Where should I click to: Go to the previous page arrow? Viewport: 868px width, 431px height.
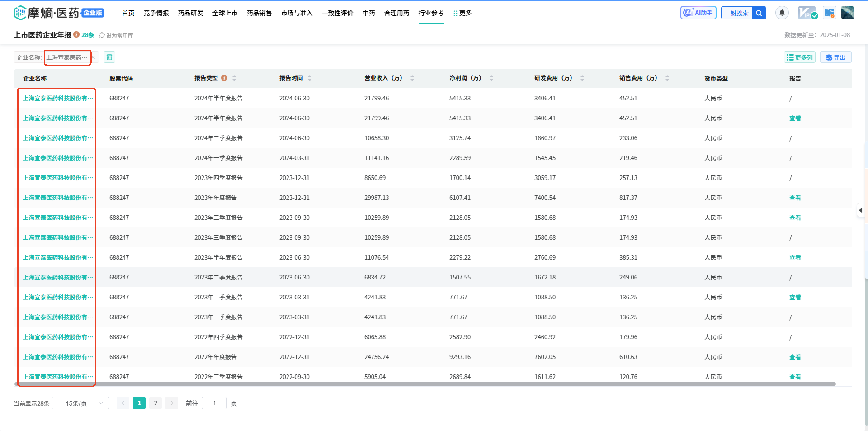tap(123, 403)
